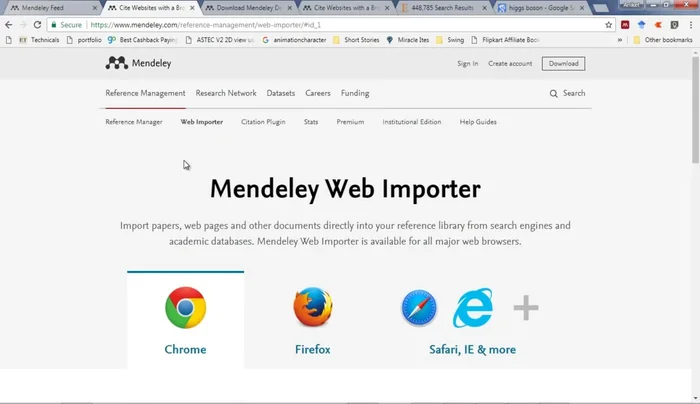Open the ASTEC V2 2D view bookmark

[220, 40]
